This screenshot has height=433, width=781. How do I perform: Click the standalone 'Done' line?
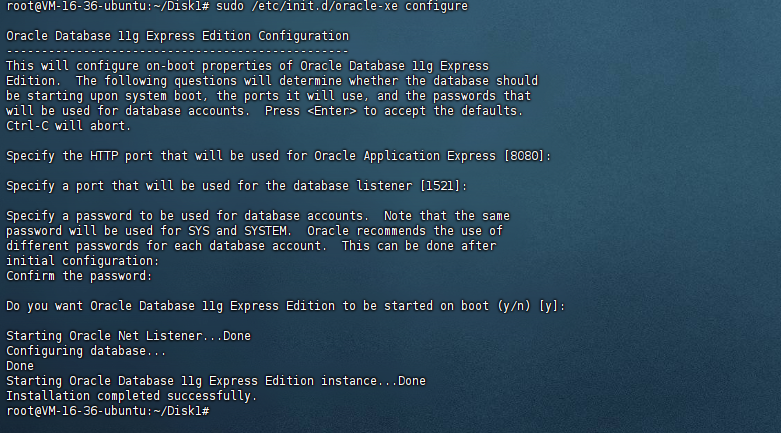20,366
